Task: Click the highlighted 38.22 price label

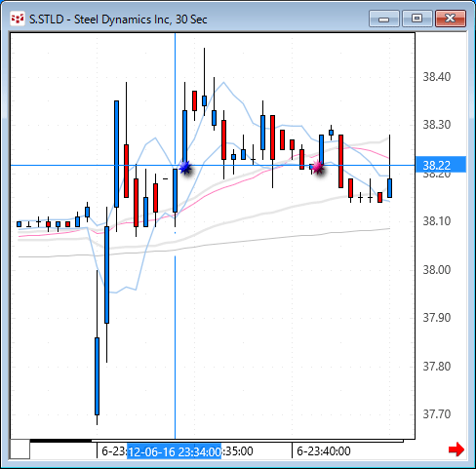Action: (441, 165)
